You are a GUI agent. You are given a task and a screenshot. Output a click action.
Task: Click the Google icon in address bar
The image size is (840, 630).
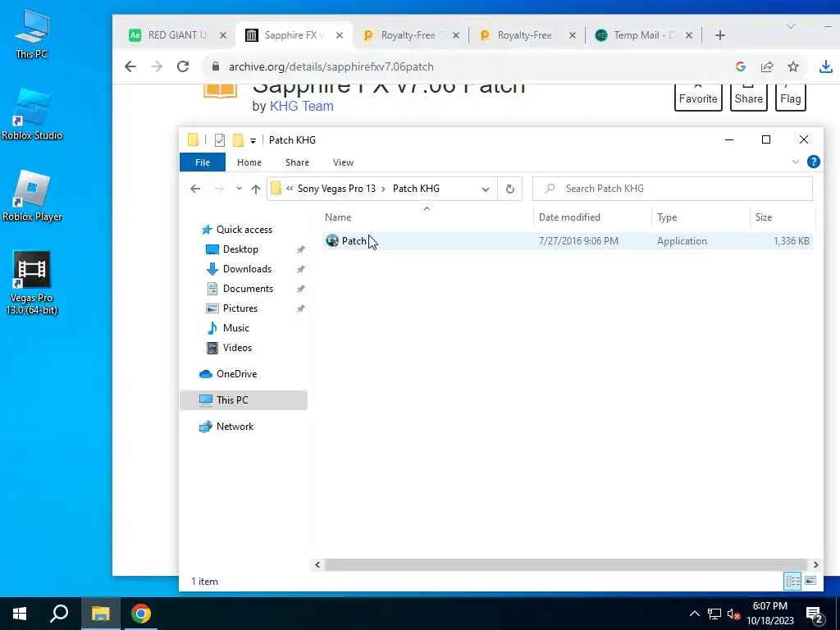pyautogui.click(x=741, y=66)
